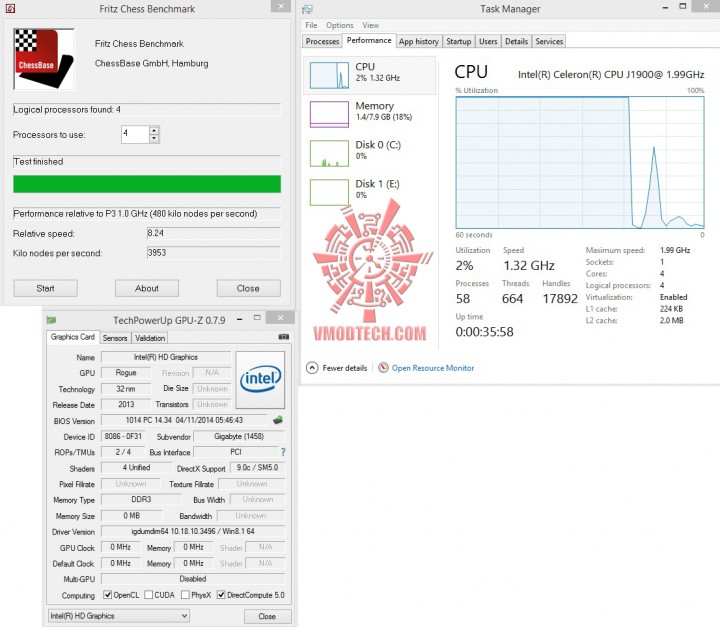720x627 pixels.
Task: Click the Close button in Fritz Benchmark
Action: click(x=248, y=288)
